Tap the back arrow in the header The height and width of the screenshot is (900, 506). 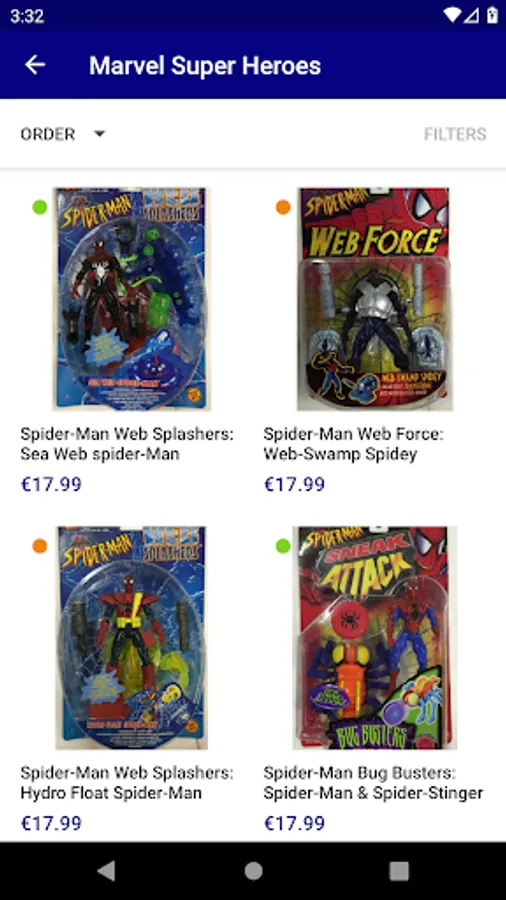[x=35, y=65]
